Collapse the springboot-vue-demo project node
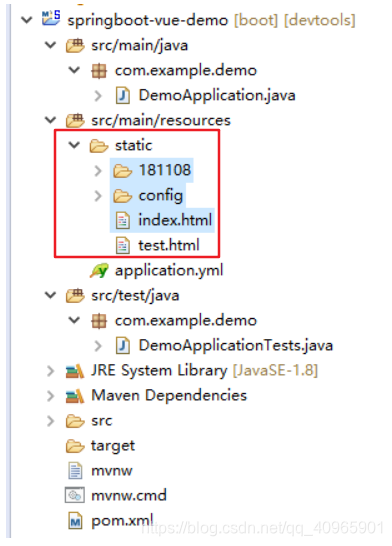This screenshot has width=392, height=546. (x=27, y=20)
